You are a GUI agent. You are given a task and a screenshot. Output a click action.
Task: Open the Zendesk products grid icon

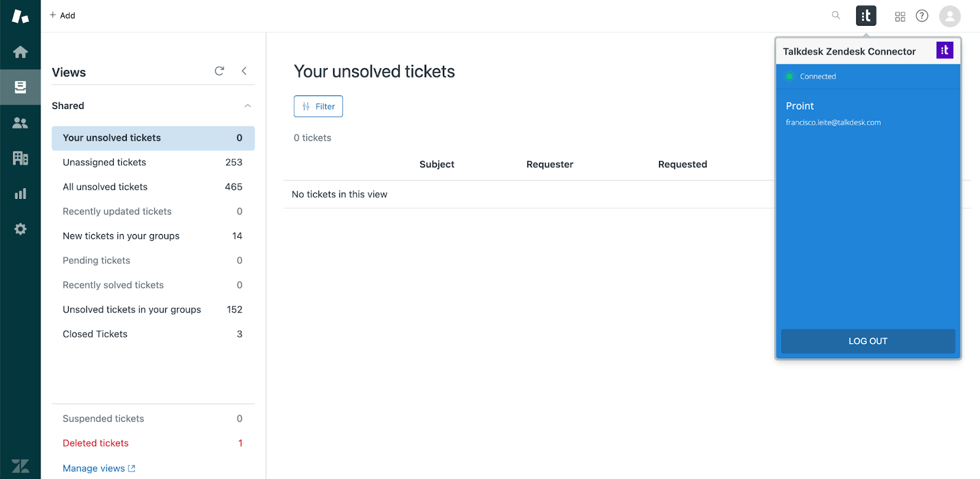pyautogui.click(x=900, y=17)
